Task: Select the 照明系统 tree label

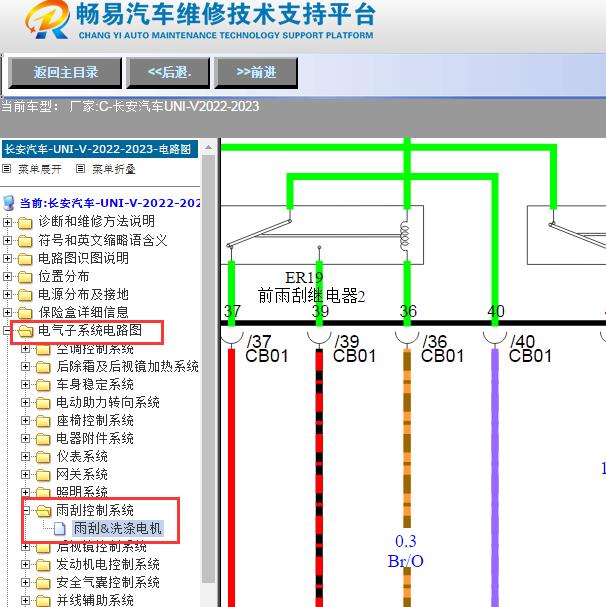Action: (x=82, y=491)
